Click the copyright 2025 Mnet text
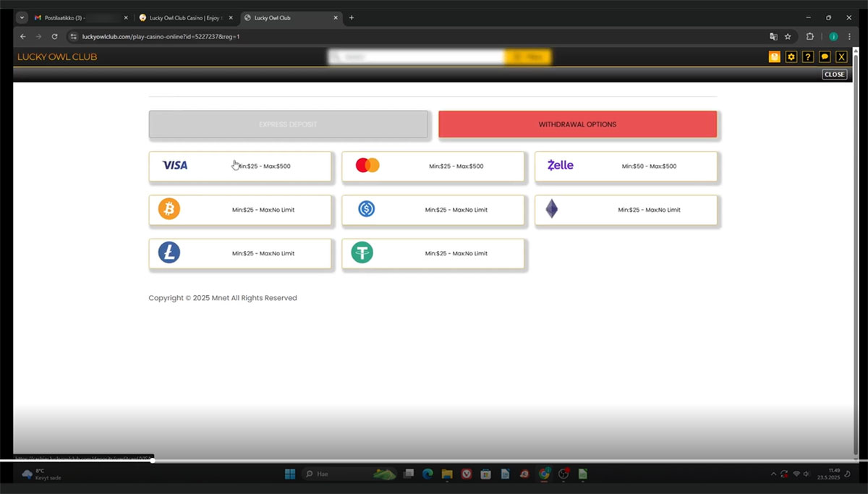This screenshot has width=868, height=494. click(x=223, y=298)
